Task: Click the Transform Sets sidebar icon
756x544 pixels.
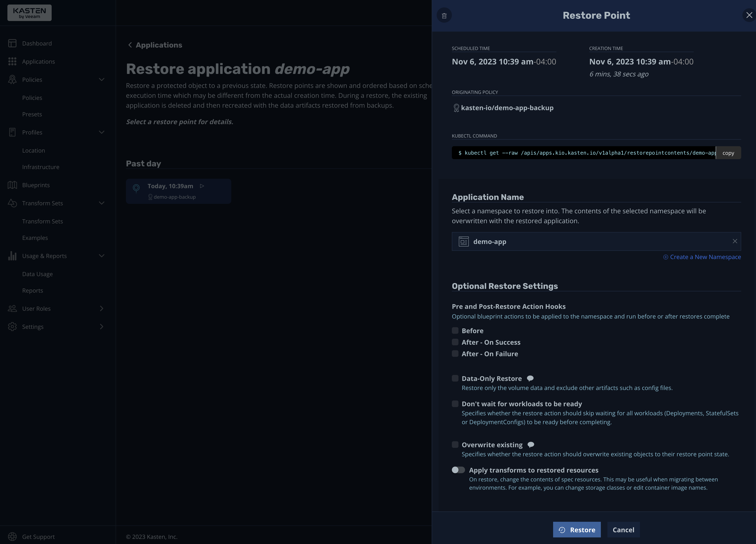Action: [12, 203]
